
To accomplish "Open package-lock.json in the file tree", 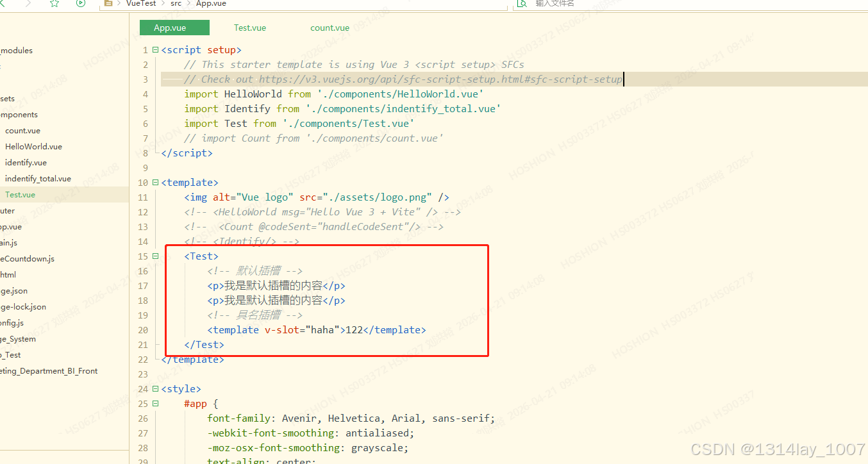I will [23, 307].
